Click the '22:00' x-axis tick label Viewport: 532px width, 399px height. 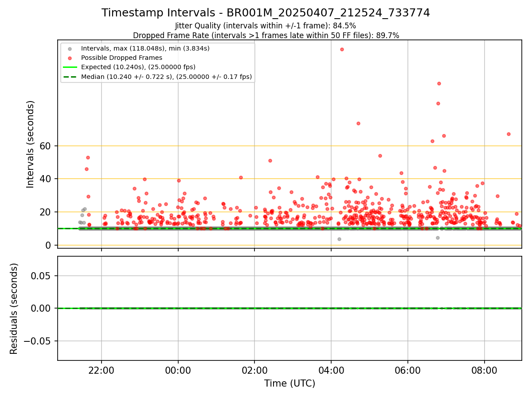click(x=102, y=370)
